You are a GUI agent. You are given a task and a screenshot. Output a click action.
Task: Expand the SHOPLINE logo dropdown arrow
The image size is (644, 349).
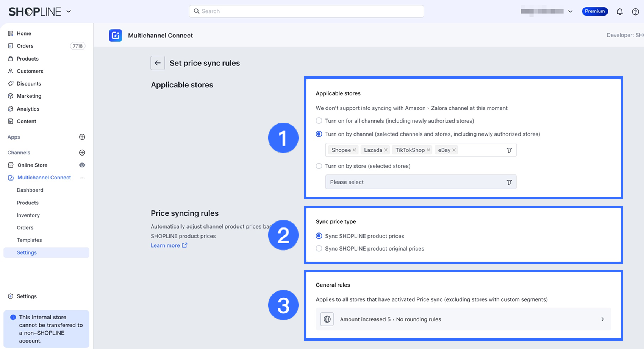click(x=69, y=11)
